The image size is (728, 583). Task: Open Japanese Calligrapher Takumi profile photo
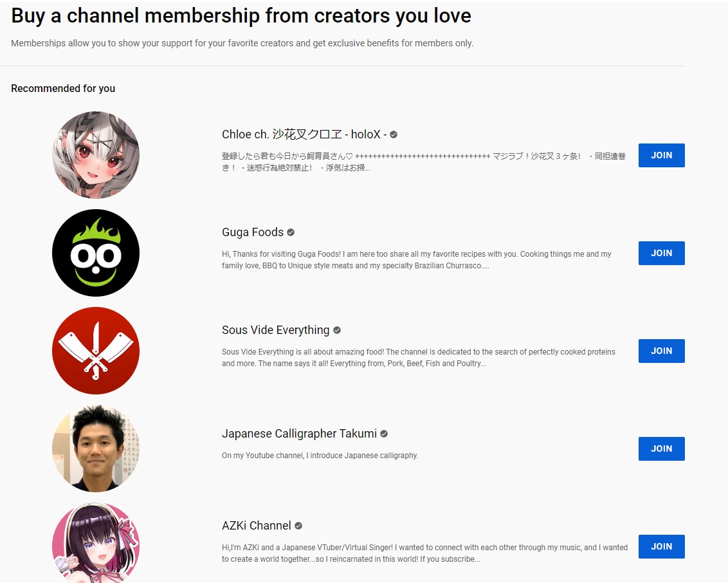(x=96, y=449)
